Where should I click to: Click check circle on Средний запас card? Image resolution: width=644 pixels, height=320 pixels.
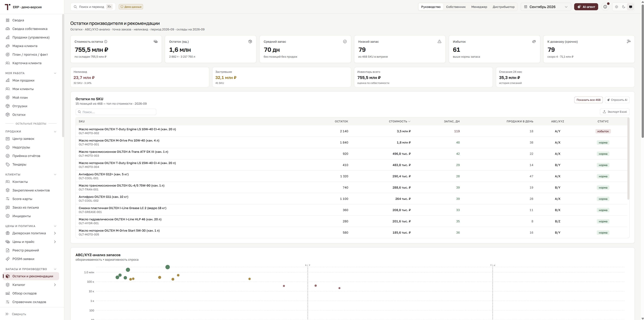coord(345,42)
